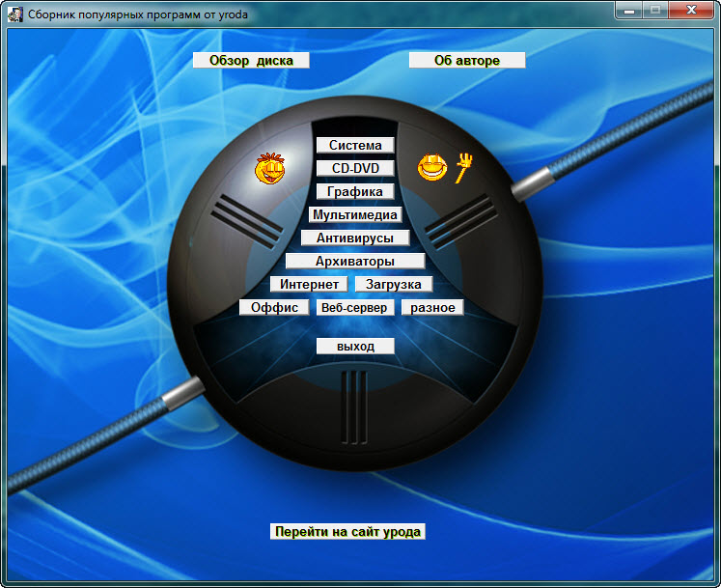Click the Интернет button

[x=309, y=284]
